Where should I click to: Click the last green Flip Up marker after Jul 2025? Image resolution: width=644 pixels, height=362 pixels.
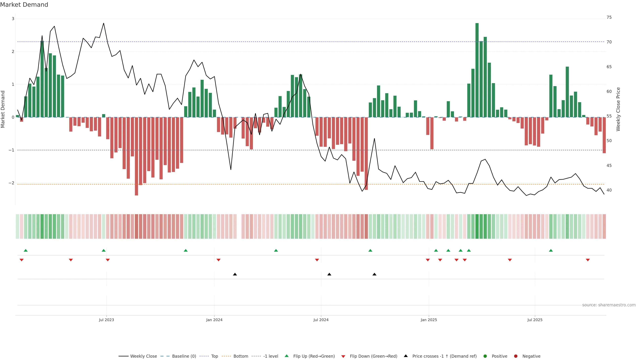[x=551, y=251]
